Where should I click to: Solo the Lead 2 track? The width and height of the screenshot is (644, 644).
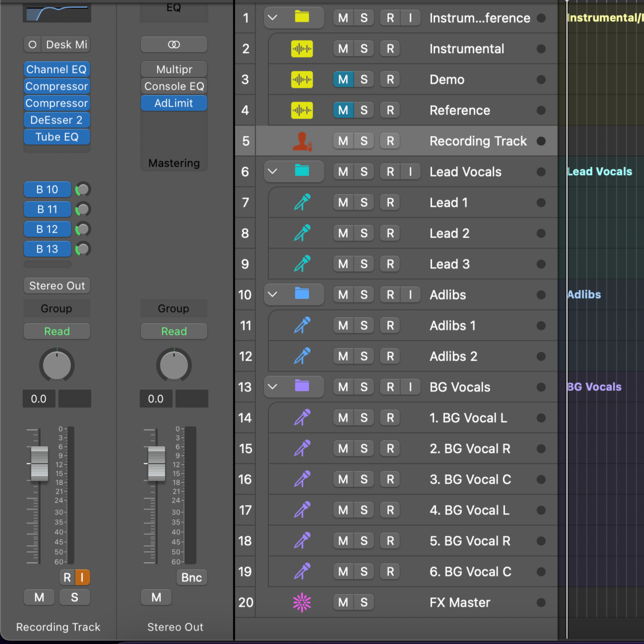(x=364, y=233)
